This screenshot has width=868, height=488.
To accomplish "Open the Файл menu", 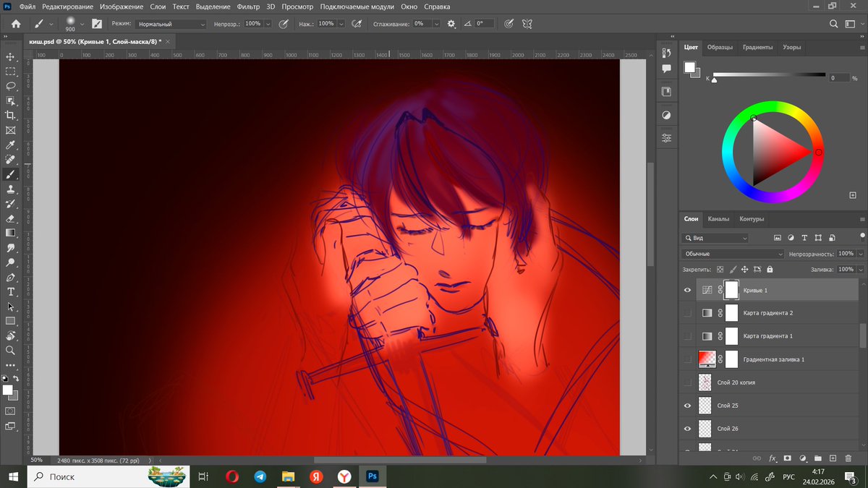I will [27, 7].
